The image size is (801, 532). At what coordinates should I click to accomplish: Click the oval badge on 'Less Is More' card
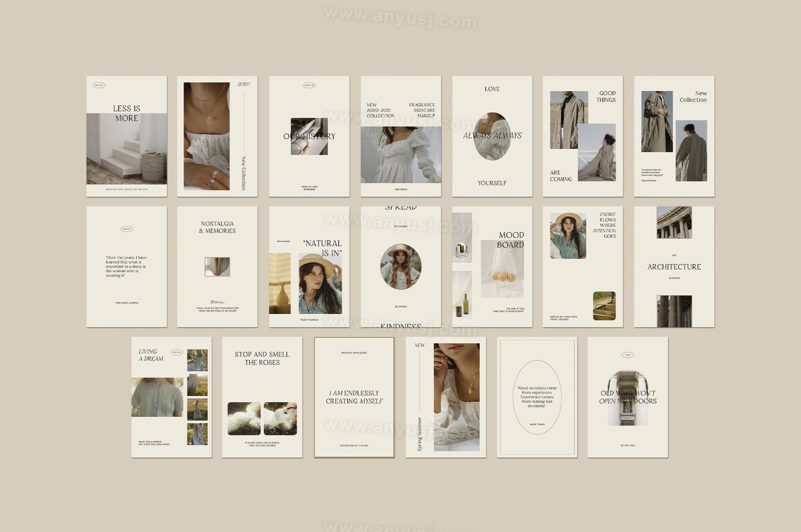click(x=99, y=85)
